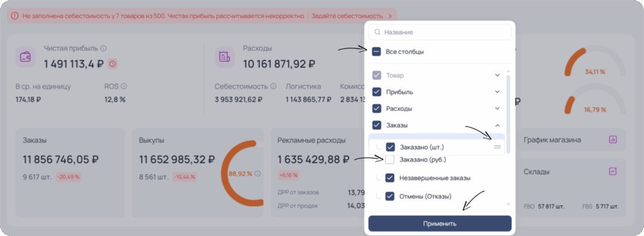Click the Выкупы total 11 652 985,32 ₽
The height and width of the screenshot is (236, 644).
tap(177, 159)
